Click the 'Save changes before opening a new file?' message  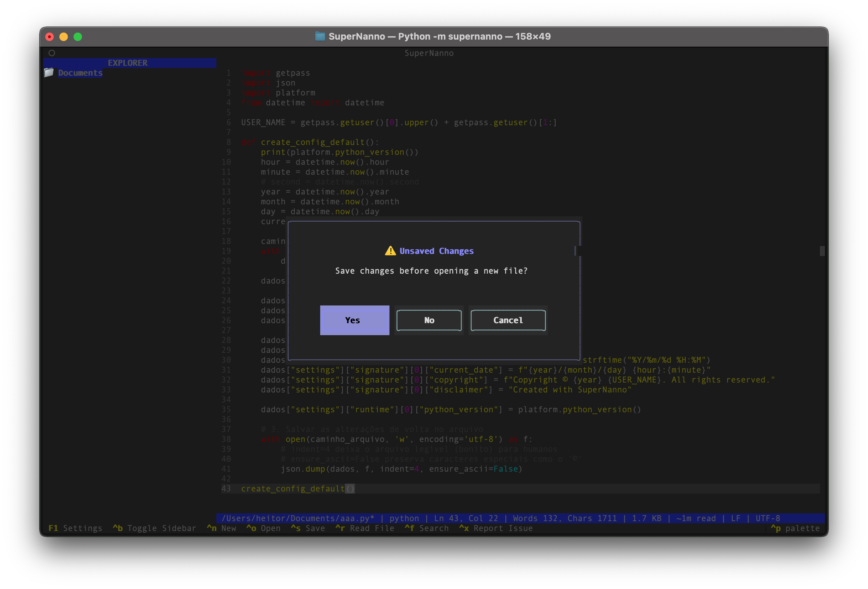432,270
